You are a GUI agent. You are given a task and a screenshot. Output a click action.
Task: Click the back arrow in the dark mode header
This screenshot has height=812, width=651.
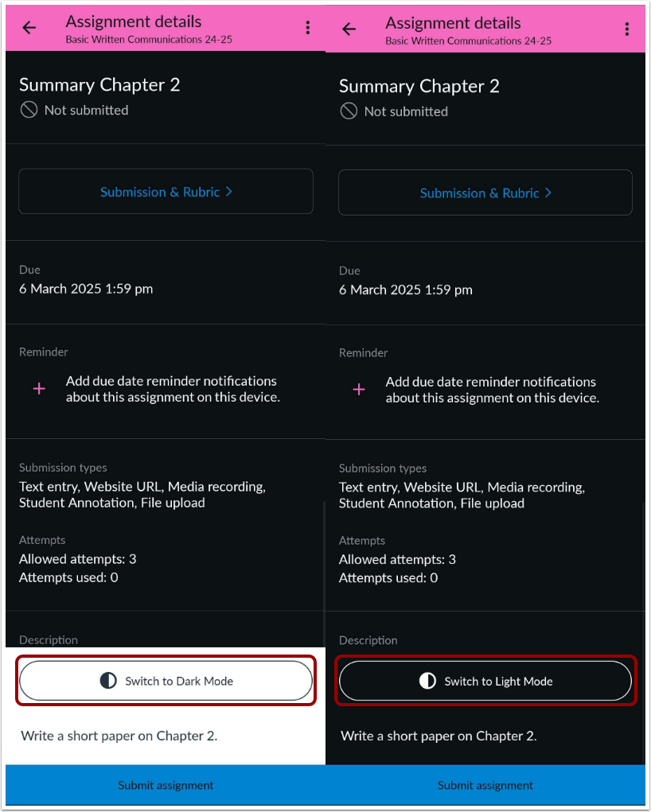point(349,29)
